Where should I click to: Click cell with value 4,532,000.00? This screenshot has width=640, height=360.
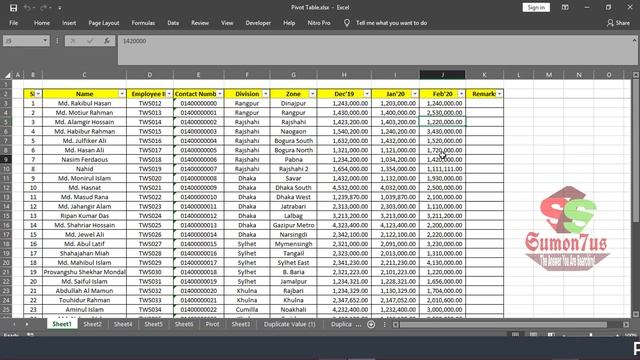(x=344, y=188)
